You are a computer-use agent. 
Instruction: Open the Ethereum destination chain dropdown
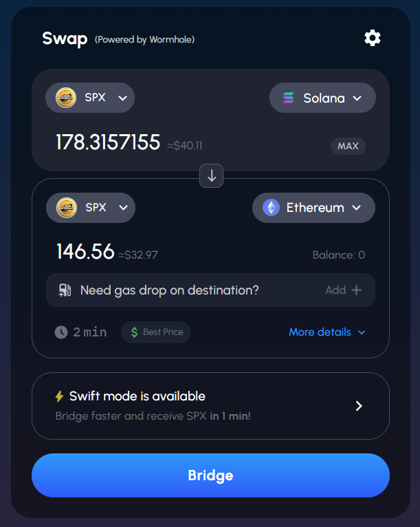click(x=313, y=207)
